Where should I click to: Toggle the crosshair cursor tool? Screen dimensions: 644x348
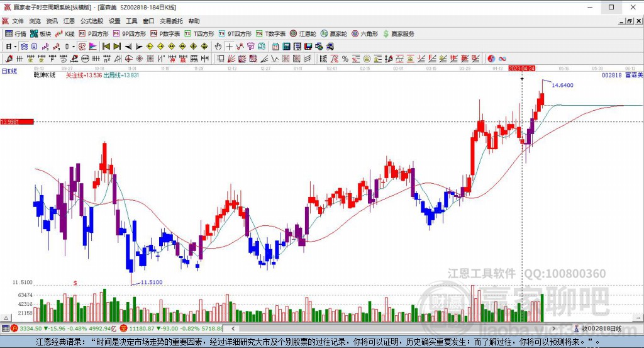(229, 47)
